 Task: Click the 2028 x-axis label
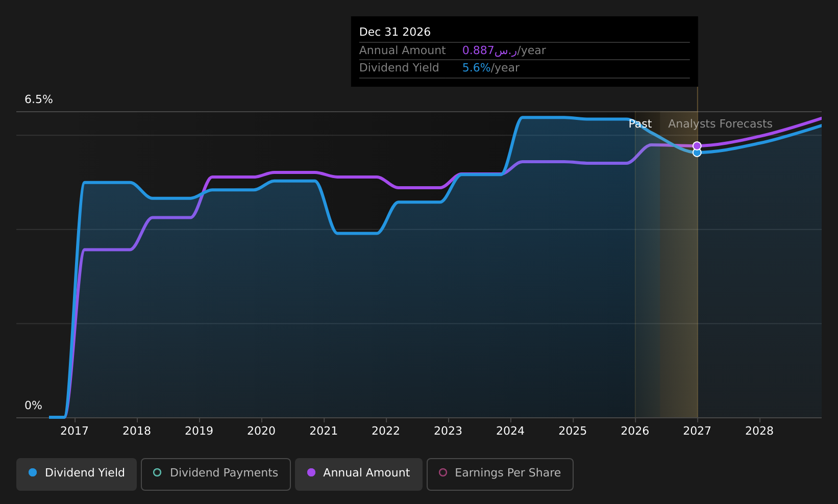[x=759, y=431]
